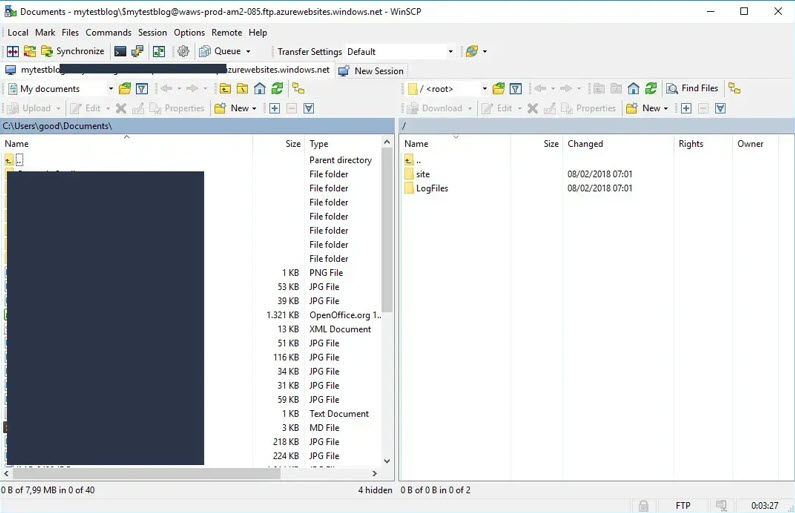Go to local parent directory icon
The width and height of the screenshot is (795, 513).
click(225, 89)
